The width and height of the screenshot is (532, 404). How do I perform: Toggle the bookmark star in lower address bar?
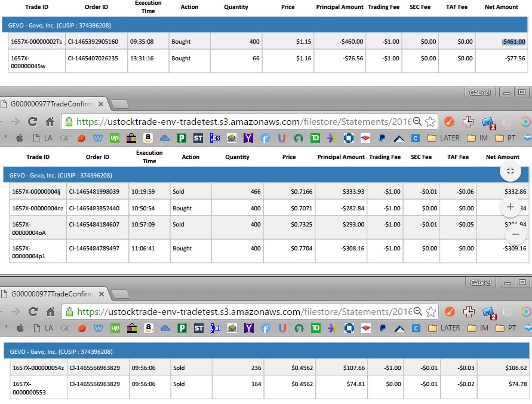430,311
